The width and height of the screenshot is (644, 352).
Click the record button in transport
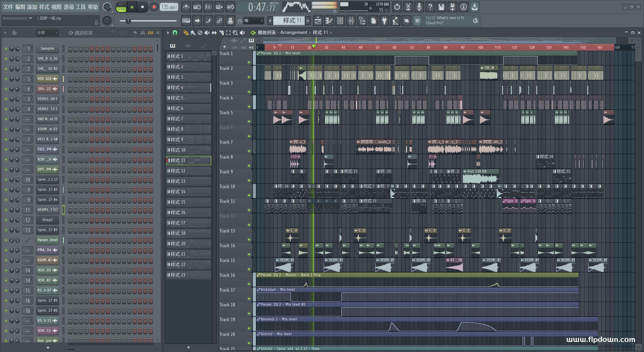(154, 7)
